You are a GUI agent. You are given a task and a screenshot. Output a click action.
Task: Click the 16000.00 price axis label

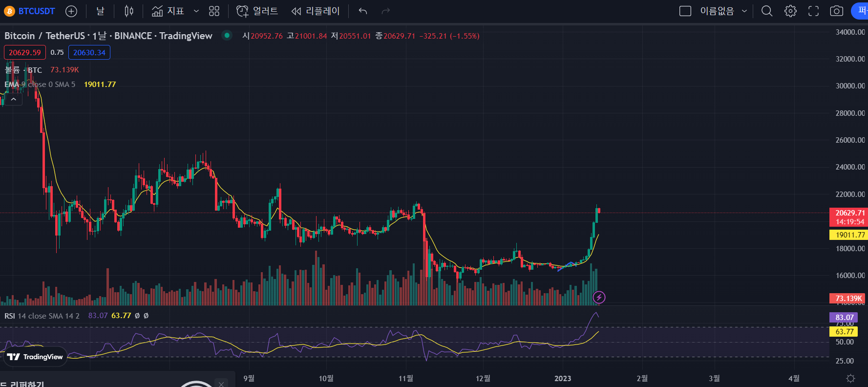click(x=850, y=276)
